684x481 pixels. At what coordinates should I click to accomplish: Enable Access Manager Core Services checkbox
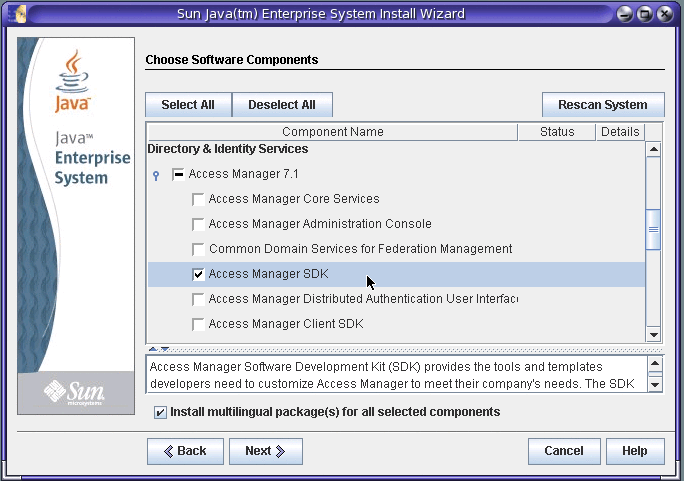[x=198, y=199]
